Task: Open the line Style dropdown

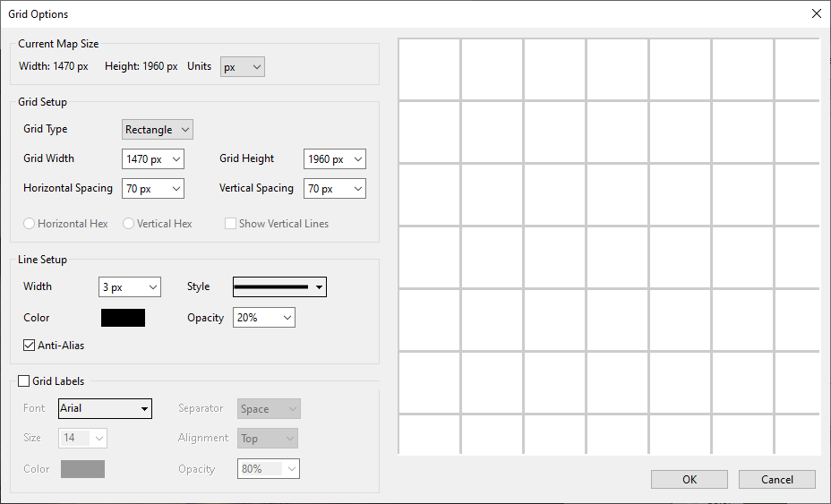Action: coord(279,287)
